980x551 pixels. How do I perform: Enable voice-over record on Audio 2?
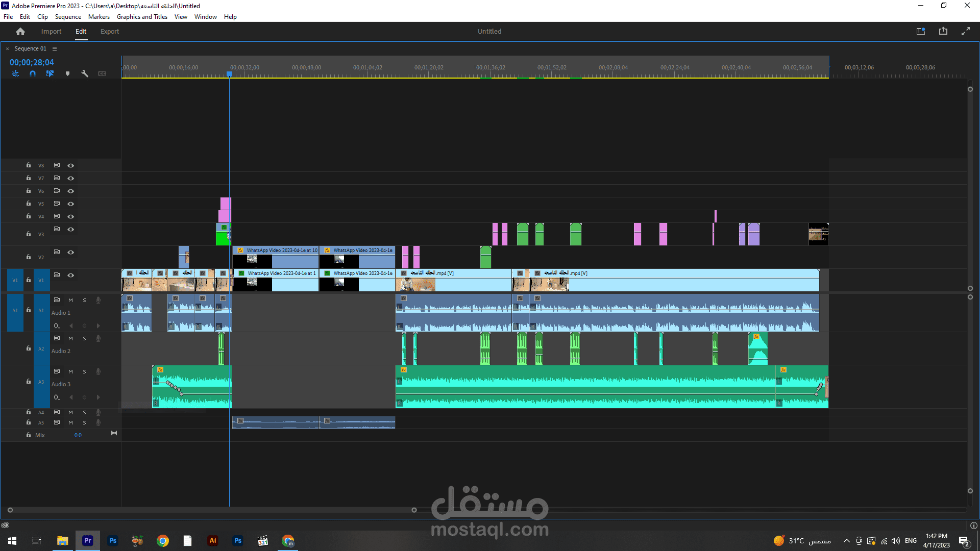pos(98,338)
